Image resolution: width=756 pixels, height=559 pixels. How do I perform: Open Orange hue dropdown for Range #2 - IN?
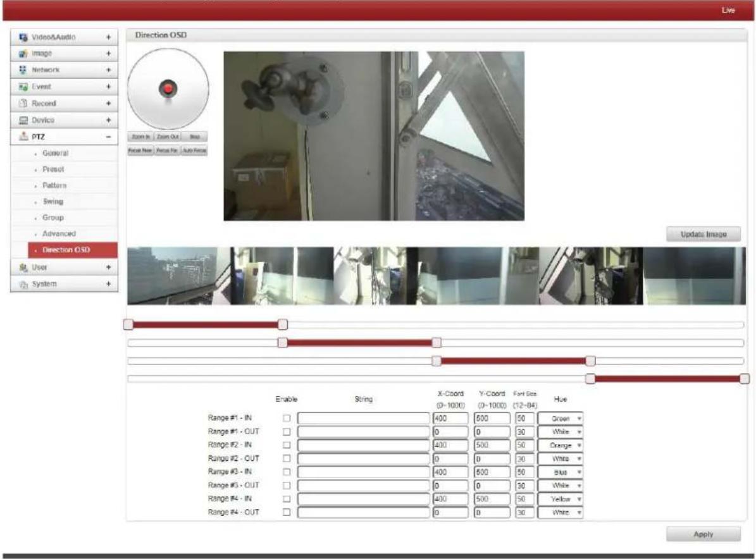561,445
